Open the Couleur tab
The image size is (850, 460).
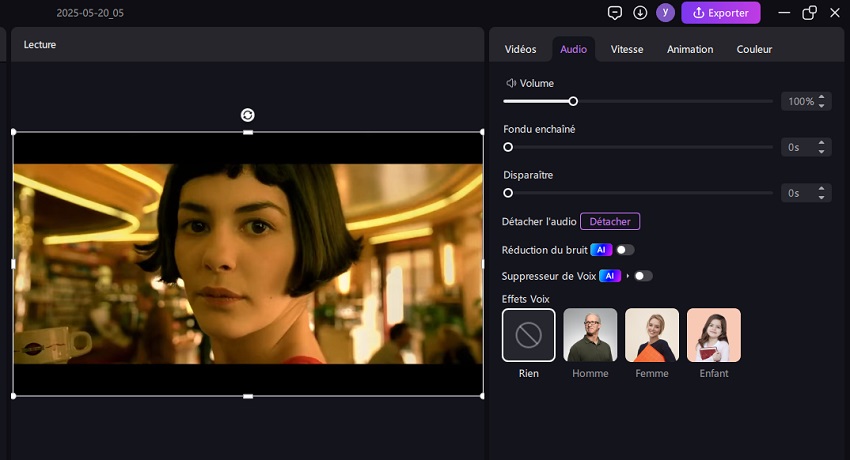[754, 49]
